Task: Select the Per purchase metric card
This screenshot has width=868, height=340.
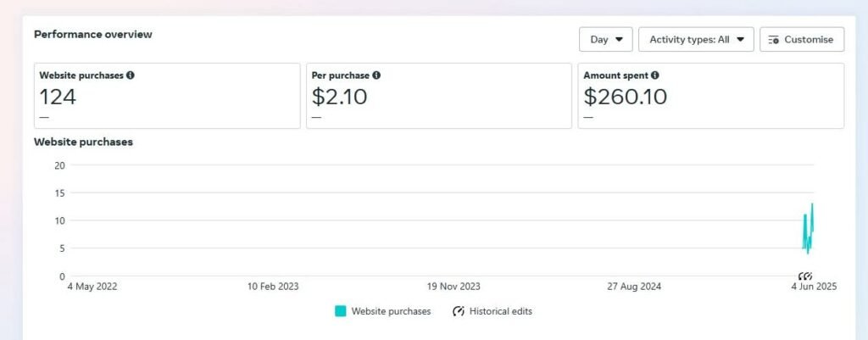Action: tap(439, 96)
